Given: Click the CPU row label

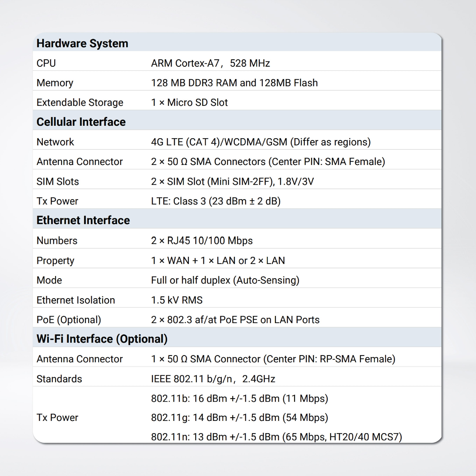Looking at the screenshot, I should tap(46, 63).
